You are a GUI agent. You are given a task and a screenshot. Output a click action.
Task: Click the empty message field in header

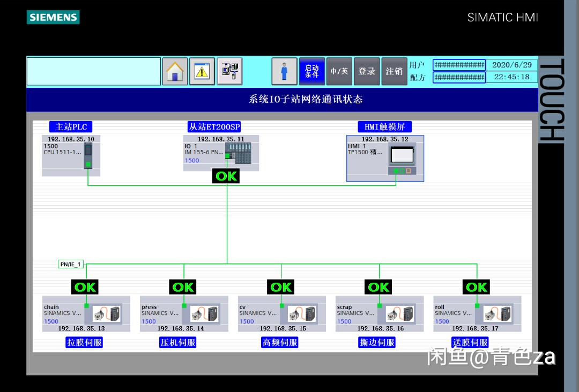click(94, 72)
